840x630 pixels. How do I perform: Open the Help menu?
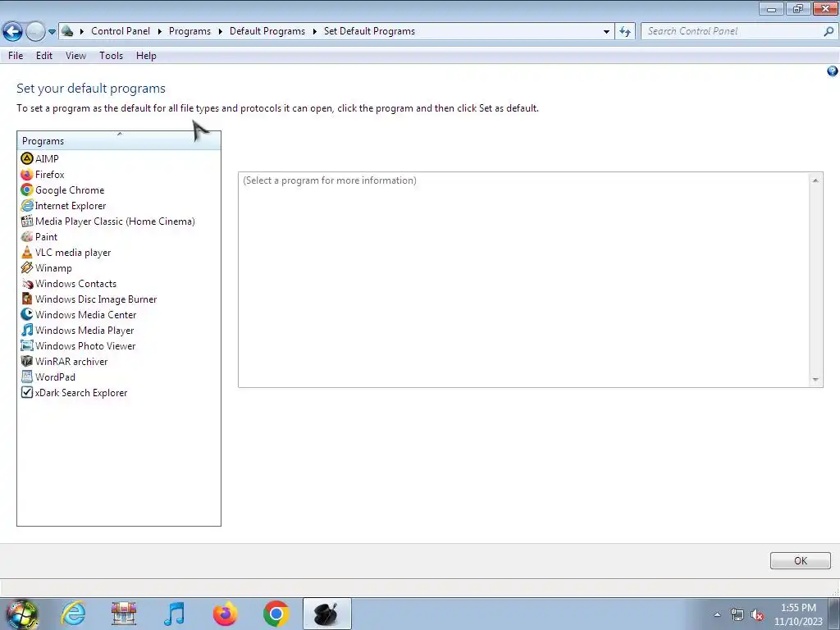[146, 56]
